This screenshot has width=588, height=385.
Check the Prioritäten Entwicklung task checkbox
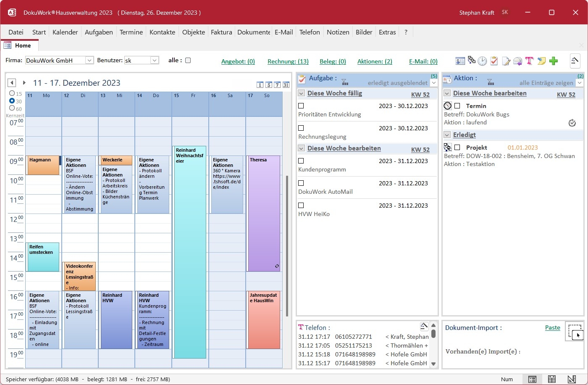click(x=301, y=106)
